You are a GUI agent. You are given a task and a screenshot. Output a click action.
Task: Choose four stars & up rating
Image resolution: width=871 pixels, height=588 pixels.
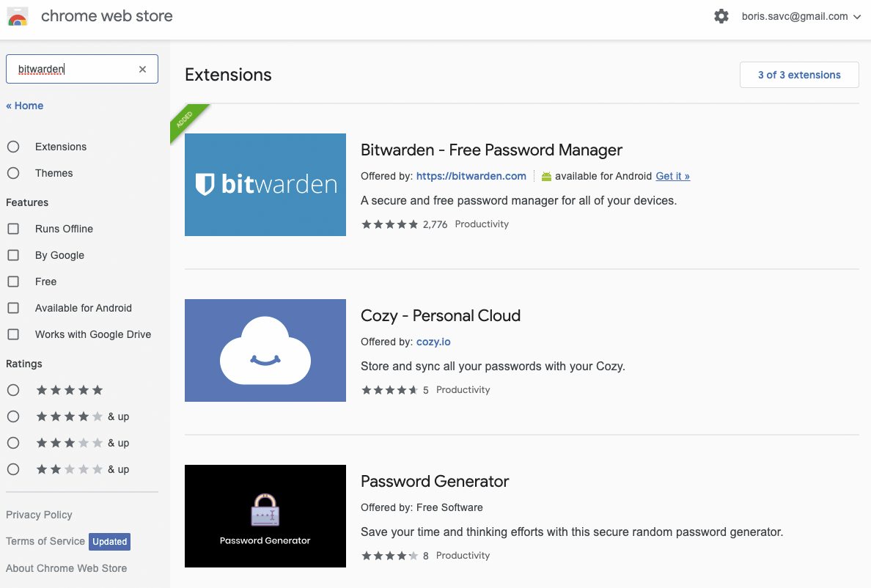click(13, 416)
